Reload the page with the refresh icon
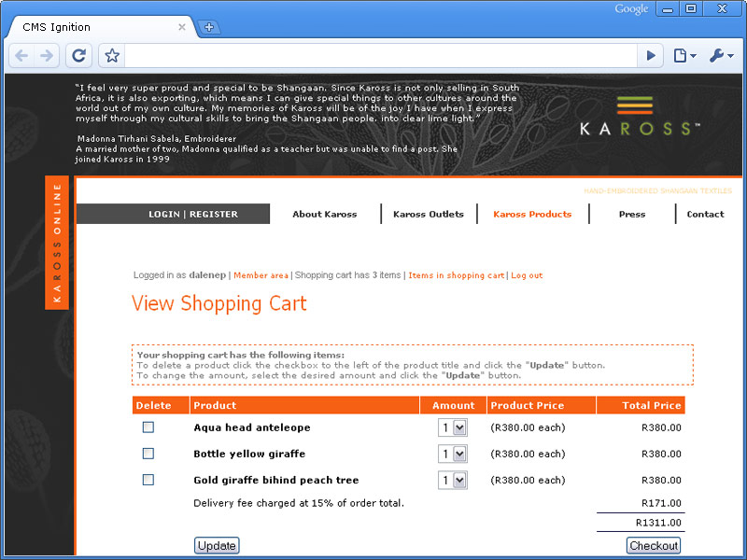747x560 pixels. [x=78, y=56]
